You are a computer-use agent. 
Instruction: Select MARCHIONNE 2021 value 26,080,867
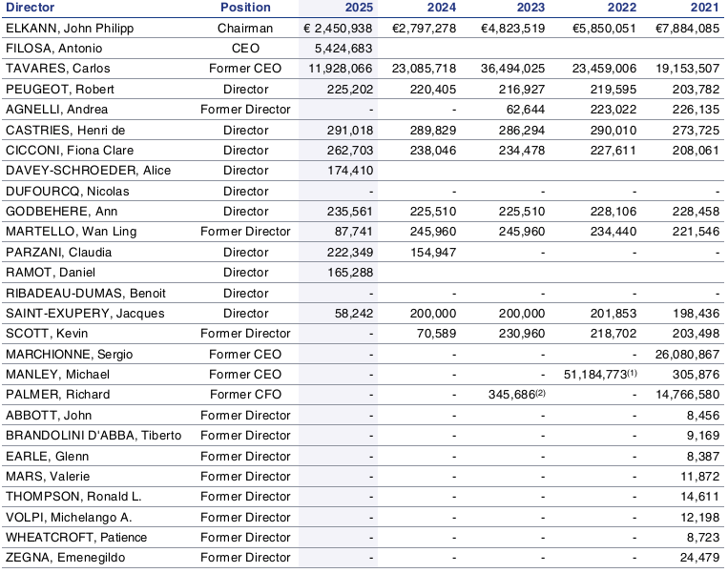(x=681, y=354)
